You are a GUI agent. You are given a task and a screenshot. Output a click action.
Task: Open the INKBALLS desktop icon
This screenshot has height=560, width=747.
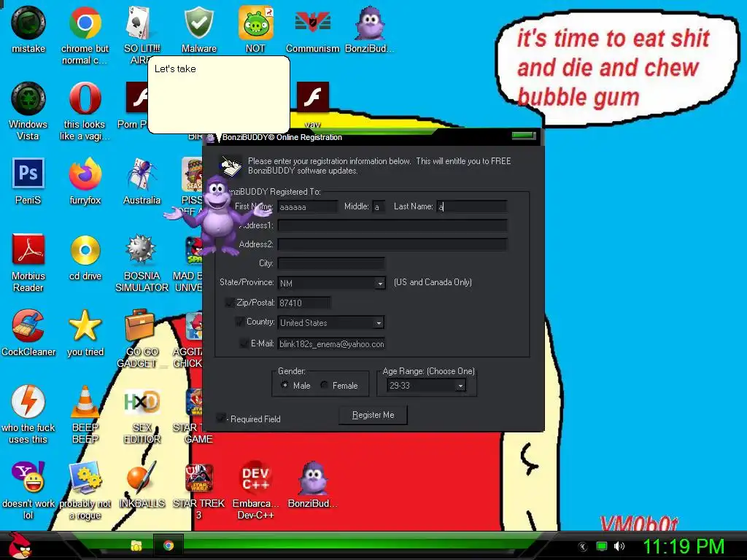142,484
